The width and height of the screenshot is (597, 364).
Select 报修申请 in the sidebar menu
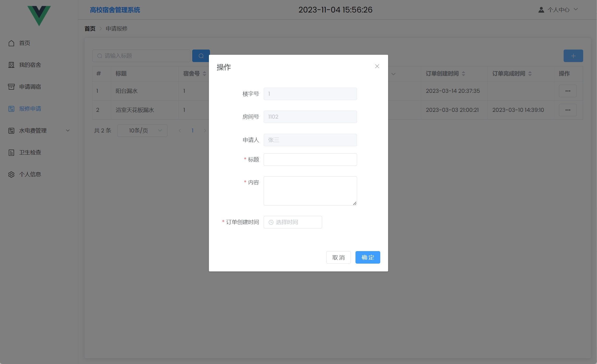(30, 109)
